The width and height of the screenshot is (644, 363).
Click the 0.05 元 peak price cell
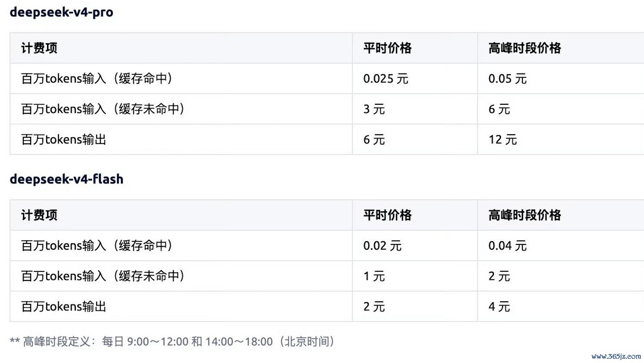click(x=507, y=79)
